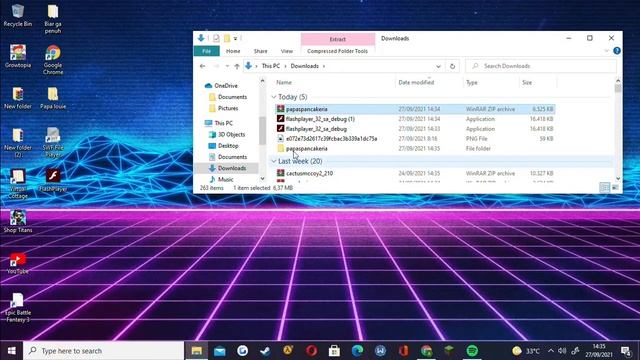
Task: Go up one folder level
Action: tap(237, 66)
